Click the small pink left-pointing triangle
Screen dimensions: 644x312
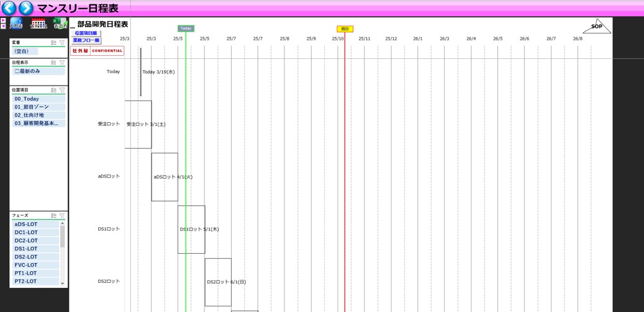3,26
